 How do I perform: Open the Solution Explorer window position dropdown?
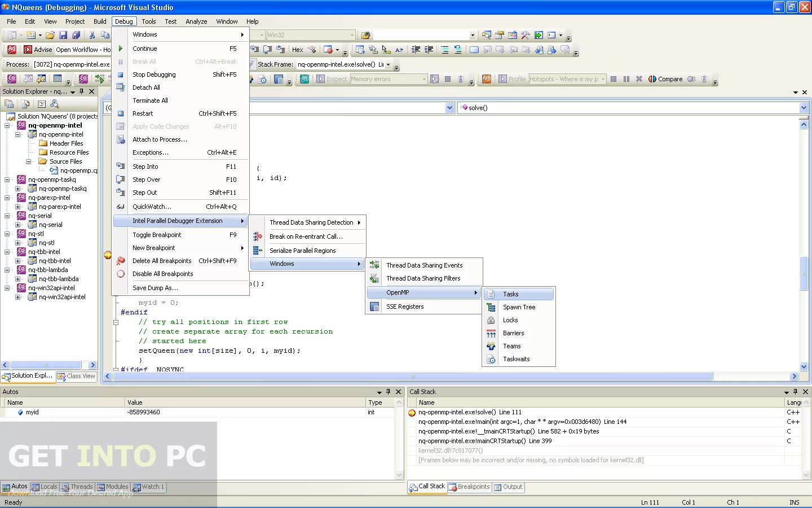point(73,91)
